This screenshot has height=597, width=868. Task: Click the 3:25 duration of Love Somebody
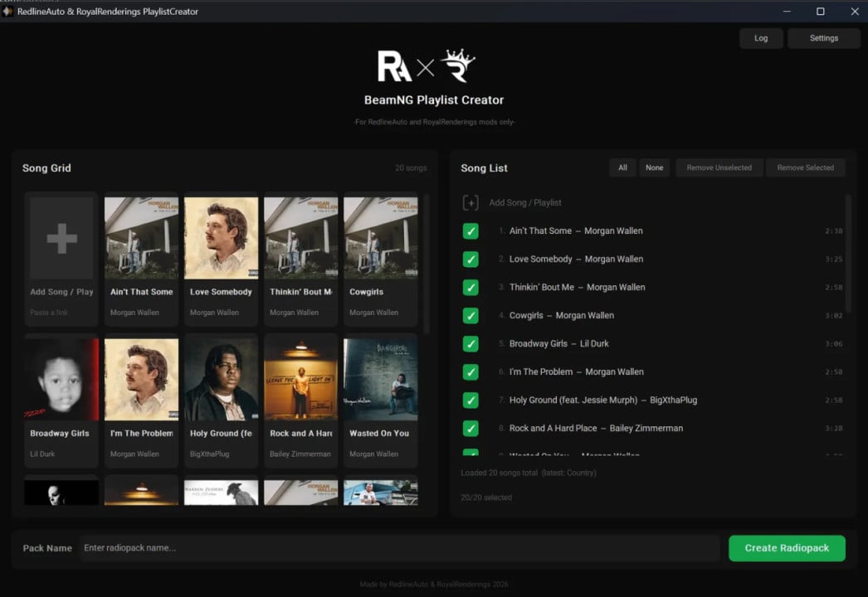tap(834, 259)
